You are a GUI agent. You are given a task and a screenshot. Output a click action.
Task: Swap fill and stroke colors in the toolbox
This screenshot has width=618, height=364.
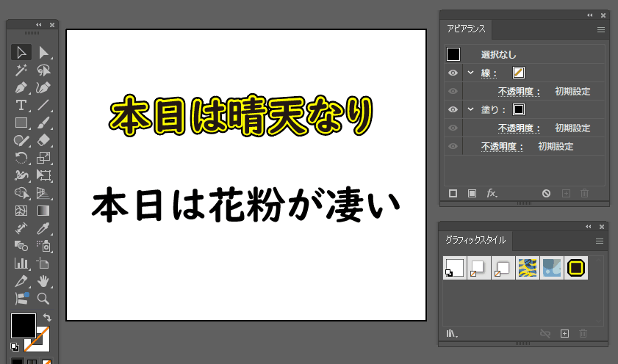click(x=48, y=318)
